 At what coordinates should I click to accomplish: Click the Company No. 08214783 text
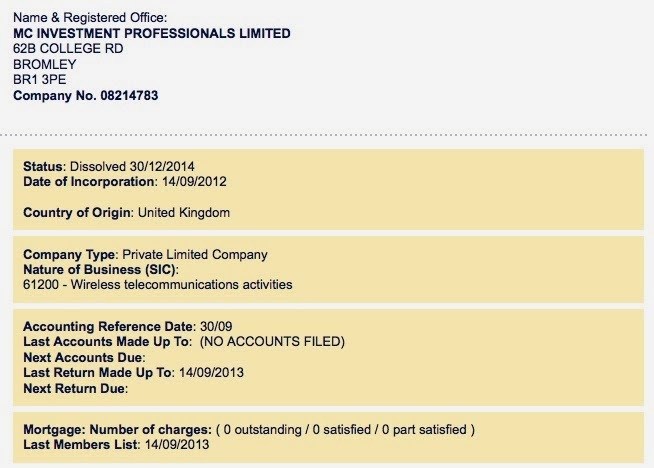(86, 96)
